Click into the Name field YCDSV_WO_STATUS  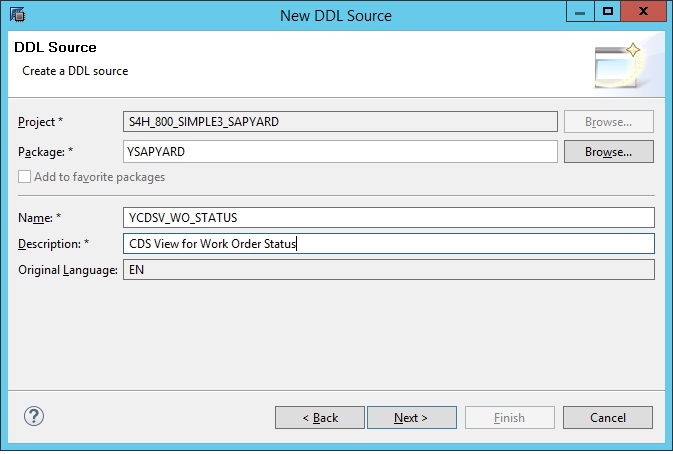point(389,218)
